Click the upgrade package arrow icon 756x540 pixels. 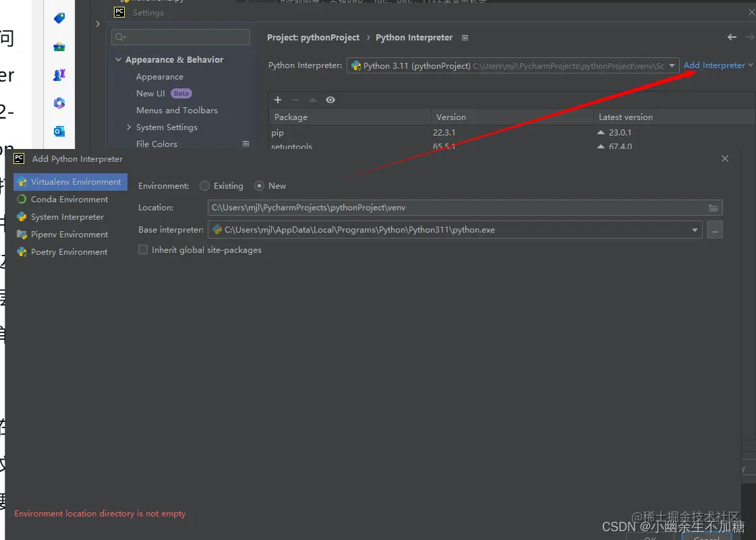pyautogui.click(x=313, y=100)
